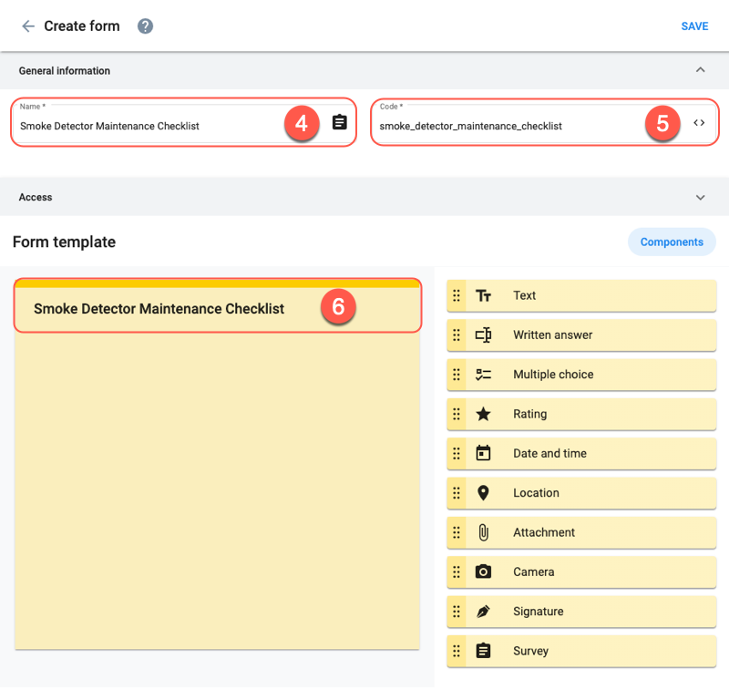Grab the drag handle of Rating
Screen dimensions: 729x700
[x=457, y=414]
